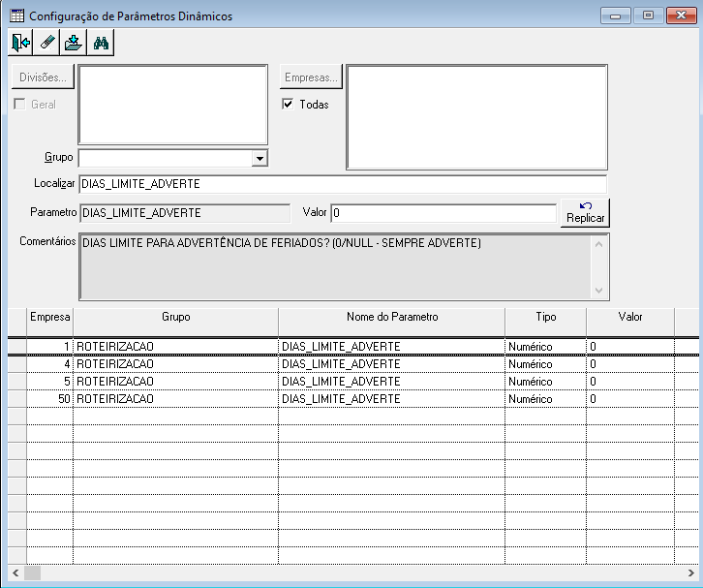Click Valor cell 0 in Empresa 1 row
The width and height of the screenshot is (703, 588).
coord(630,347)
